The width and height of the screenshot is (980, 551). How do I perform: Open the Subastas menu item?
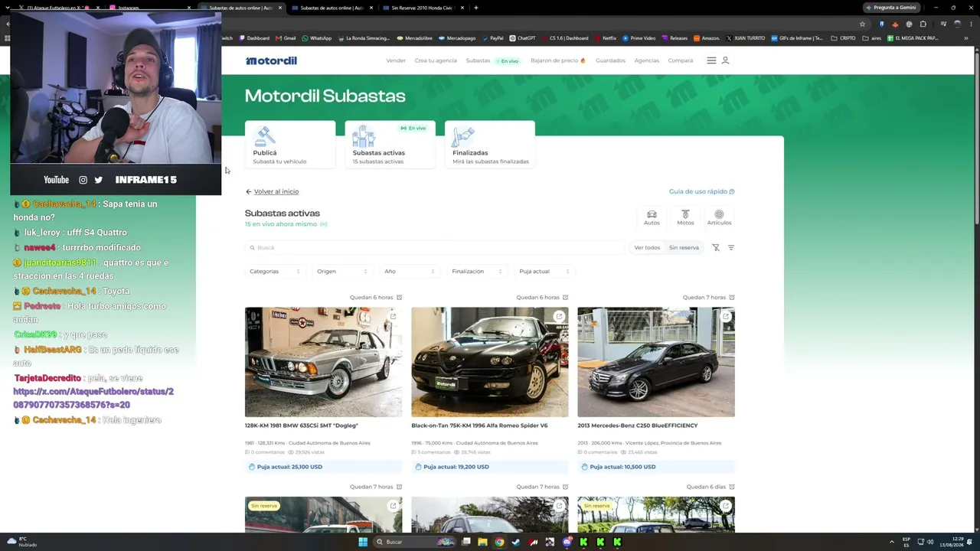click(x=478, y=60)
